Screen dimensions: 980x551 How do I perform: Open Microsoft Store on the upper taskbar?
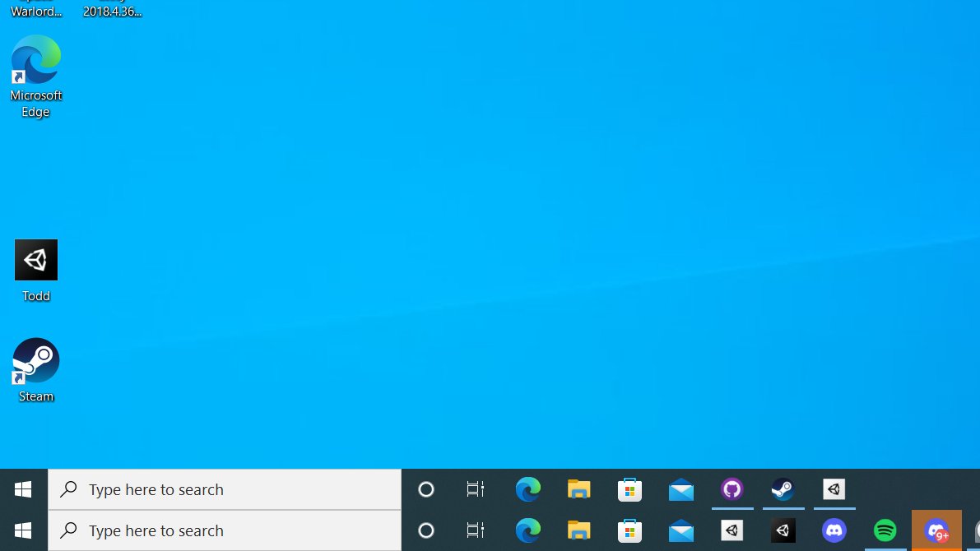630,489
